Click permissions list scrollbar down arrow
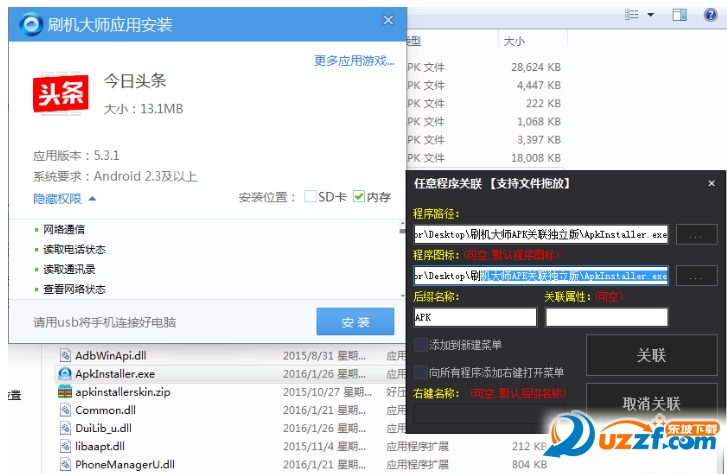 402,295
